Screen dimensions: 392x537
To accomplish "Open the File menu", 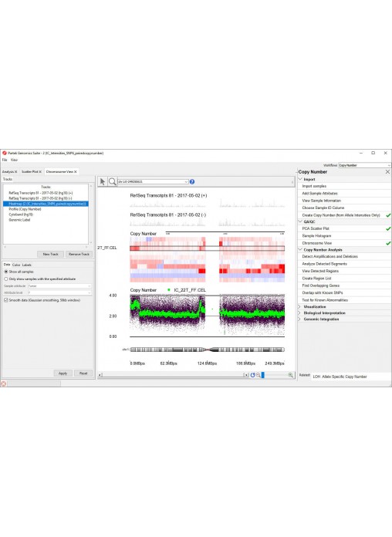I will coord(5,160).
